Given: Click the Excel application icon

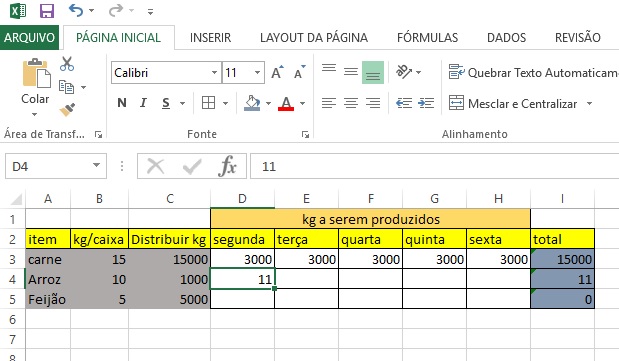Looking at the screenshot, I should coord(17,11).
